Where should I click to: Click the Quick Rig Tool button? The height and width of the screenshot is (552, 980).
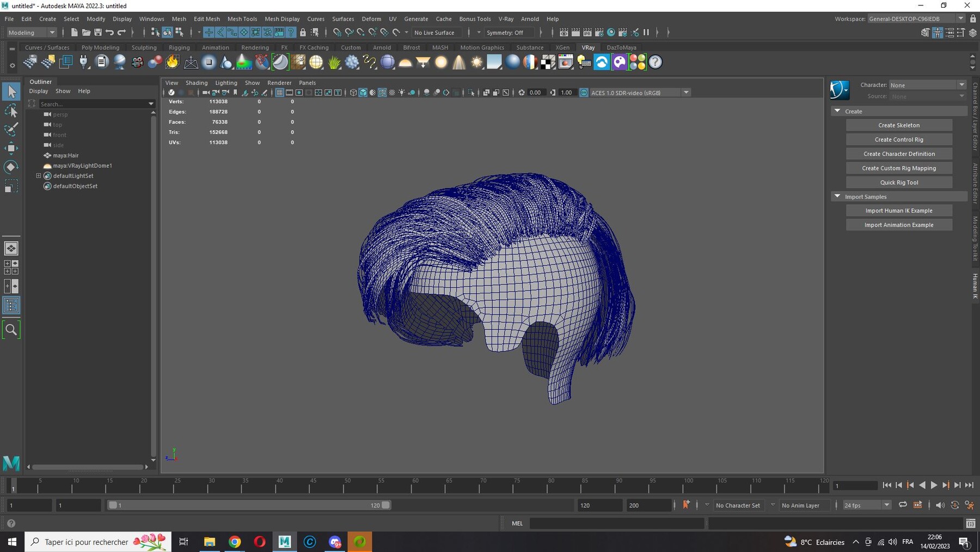tap(898, 183)
